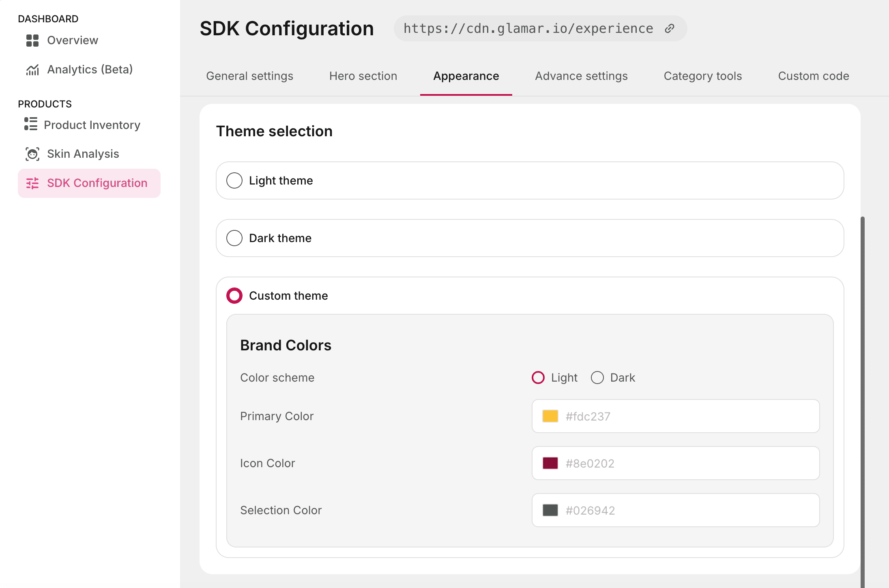Go to the Advance settings tab
The width and height of the screenshot is (889, 588).
tap(581, 76)
